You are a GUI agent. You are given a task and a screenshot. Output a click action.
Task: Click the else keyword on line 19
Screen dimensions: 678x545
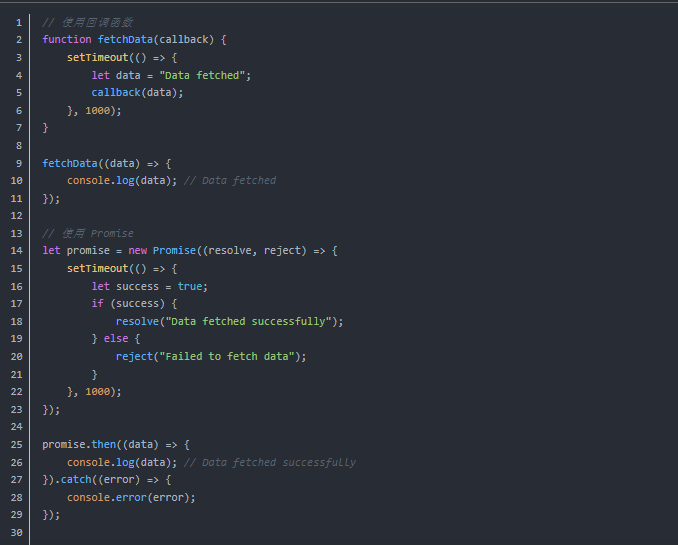pyautogui.click(x=116, y=339)
